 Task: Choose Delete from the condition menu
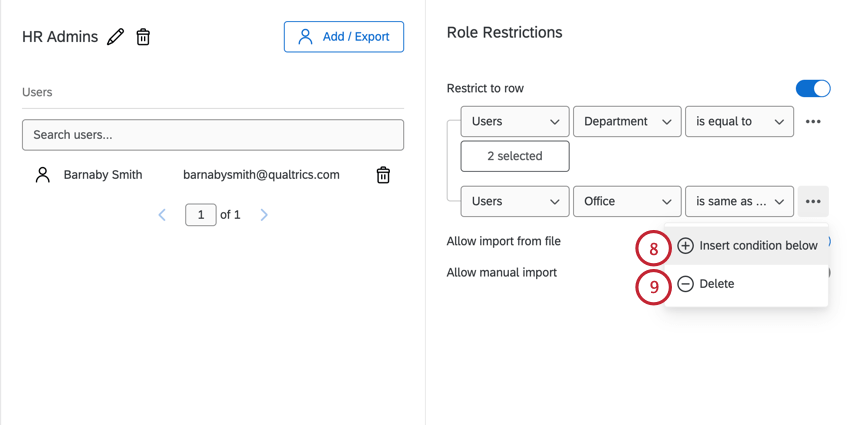[716, 284]
